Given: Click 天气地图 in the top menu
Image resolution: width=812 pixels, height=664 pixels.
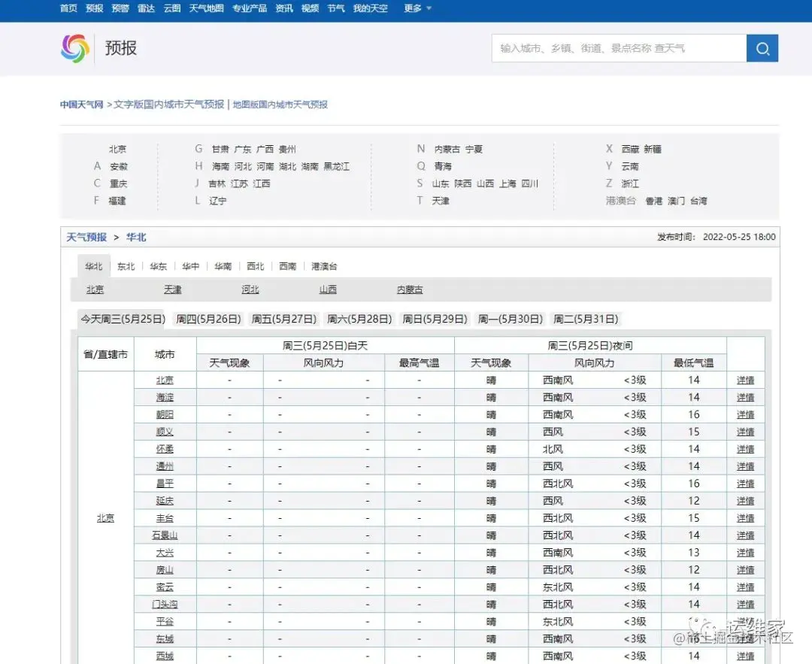Looking at the screenshot, I should tap(206, 10).
